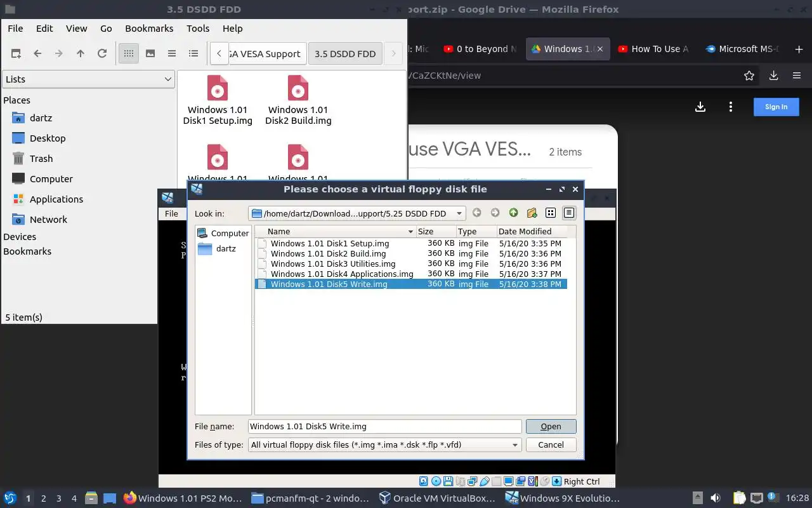Open Help menu in file manager
This screenshot has height=508, width=812.
[x=232, y=29]
